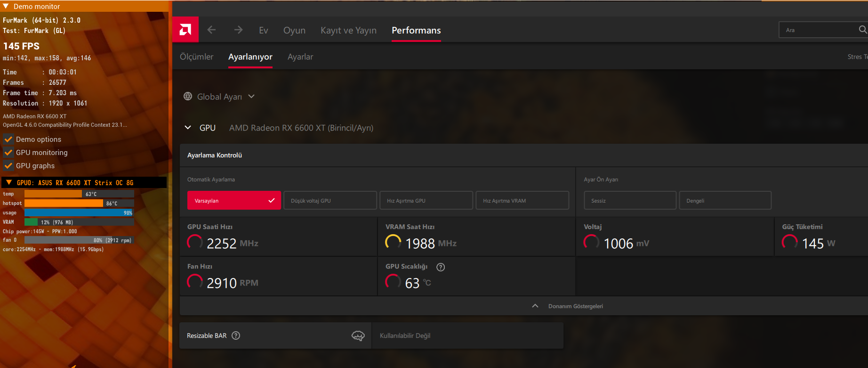Click the Ara search field
868x368 pixels.
[x=823, y=30]
